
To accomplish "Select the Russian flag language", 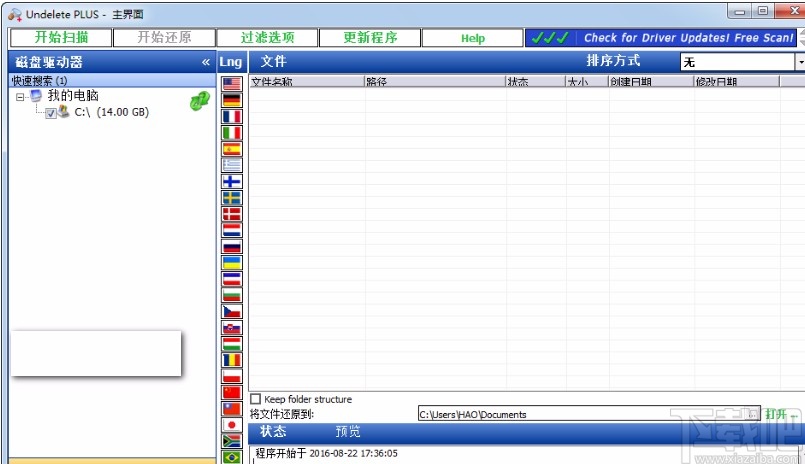I will click(x=232, y=246).
